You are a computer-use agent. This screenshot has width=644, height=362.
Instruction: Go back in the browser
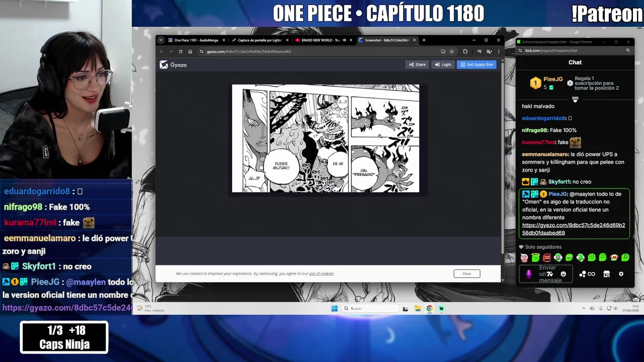pos(162,51)
